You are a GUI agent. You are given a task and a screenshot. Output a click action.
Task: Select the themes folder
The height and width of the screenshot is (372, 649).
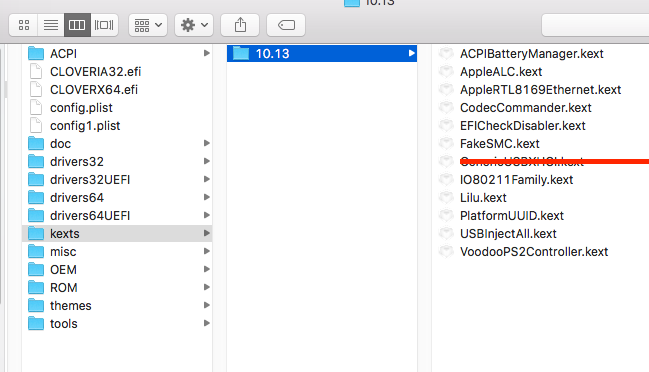(x=117, y=305)
